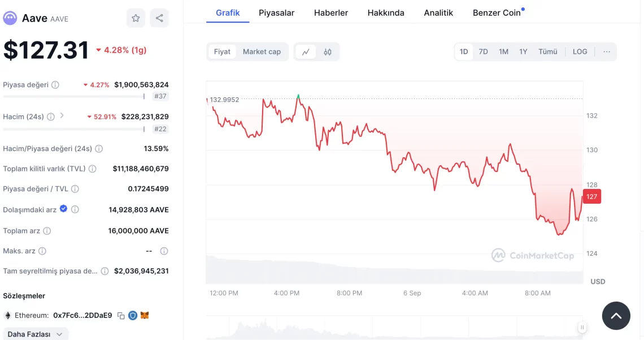644x340 pixels.
Task: Click the scroll-to-top arrow button
Action: pyautogui.click(x=616, y=316)
